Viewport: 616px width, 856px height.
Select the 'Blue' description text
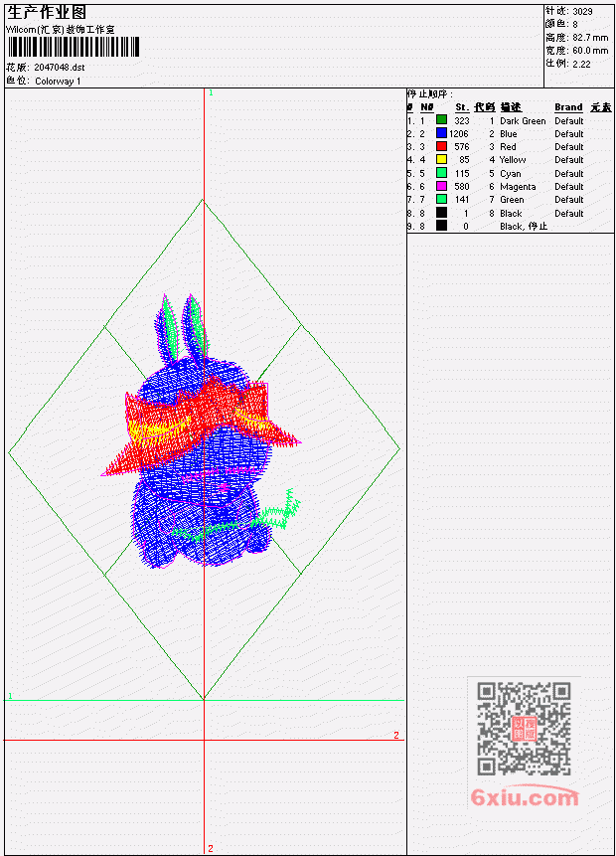[508, 134]
